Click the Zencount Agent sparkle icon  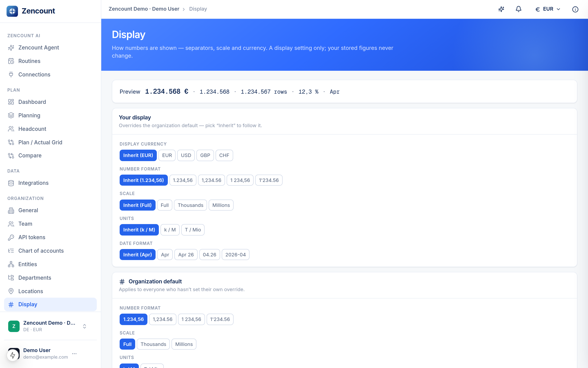11,48
